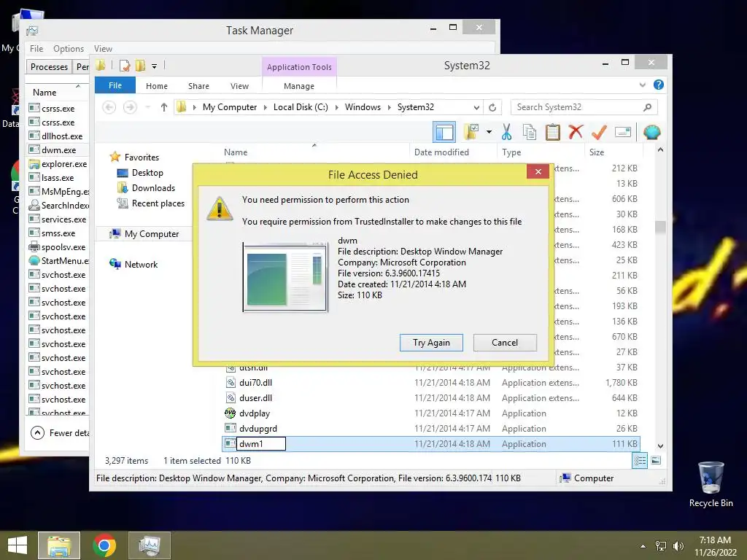This screenshot has height=560, width=747.
Task: Click the search magnifier icon
Action: (x=647, y=108)
